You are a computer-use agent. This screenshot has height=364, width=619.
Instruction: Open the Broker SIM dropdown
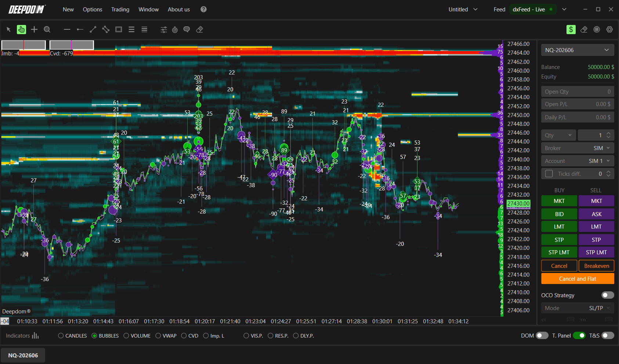tap(578, 148)
